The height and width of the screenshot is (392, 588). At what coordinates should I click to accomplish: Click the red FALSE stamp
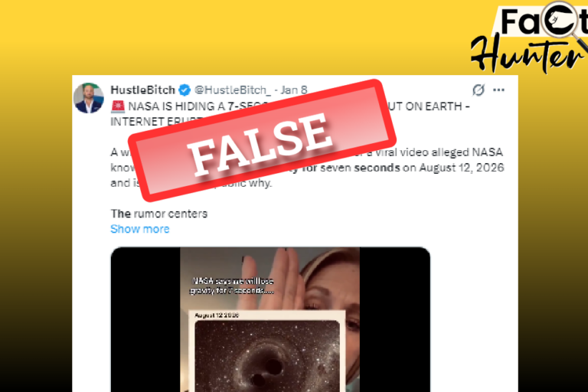(262, 140)
